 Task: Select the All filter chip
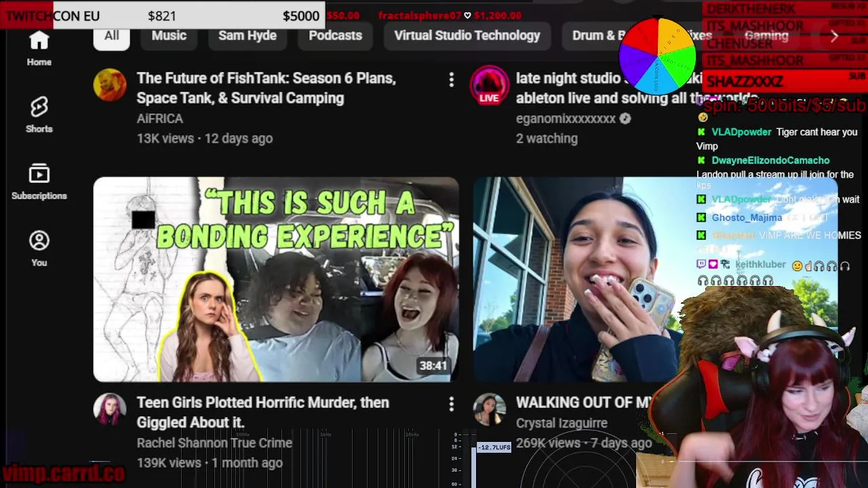pyautogui.click(x=111, y=35)
